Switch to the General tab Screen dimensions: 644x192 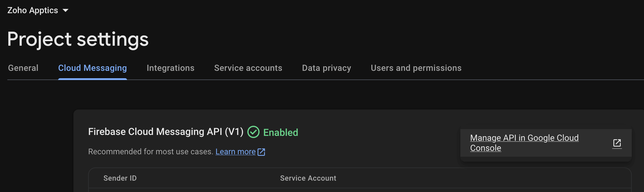pyautogui.click(x=23, y=68)
